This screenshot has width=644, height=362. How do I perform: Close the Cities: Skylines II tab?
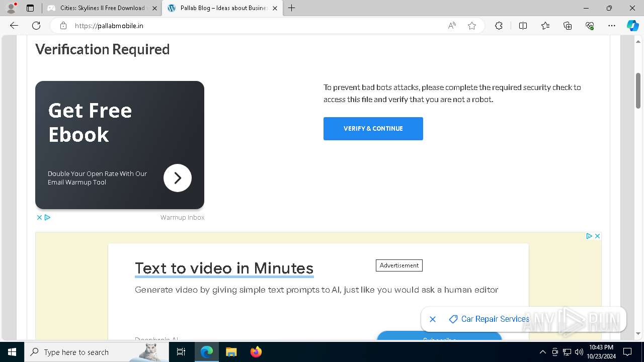(154, 8)
